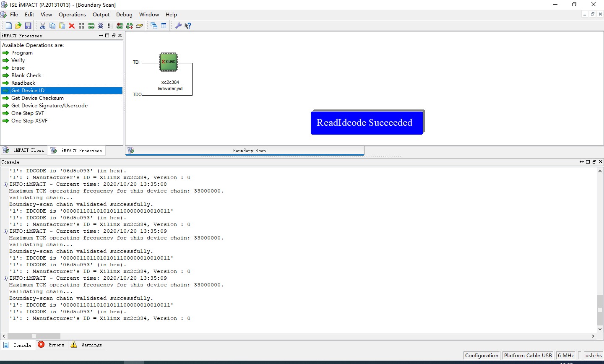Viewport: 604px width, 364px height.
Task: Click the Save floppy disk icon
Action: coord(28,26)
